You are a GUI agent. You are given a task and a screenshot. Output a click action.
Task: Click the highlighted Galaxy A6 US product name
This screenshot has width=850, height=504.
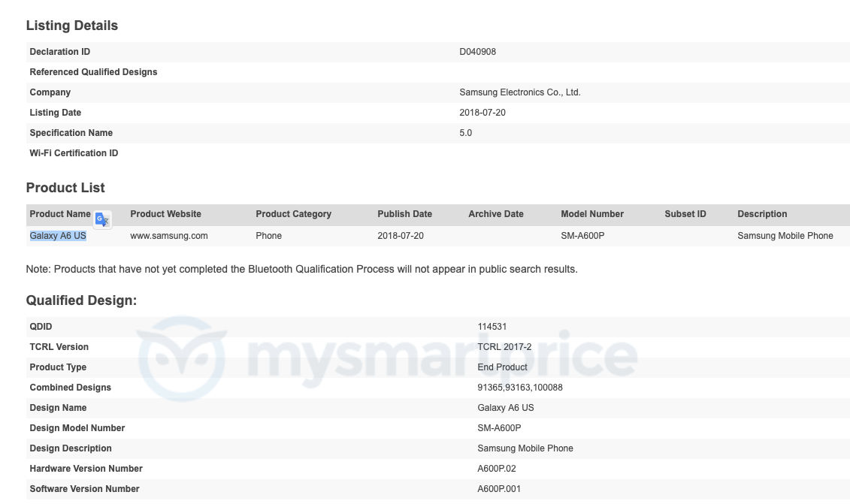(x=58, y=236)
